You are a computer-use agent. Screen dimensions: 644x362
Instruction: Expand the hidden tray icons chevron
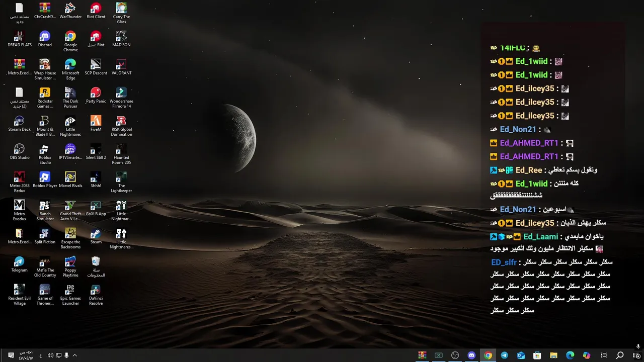(x=75, y=355)
